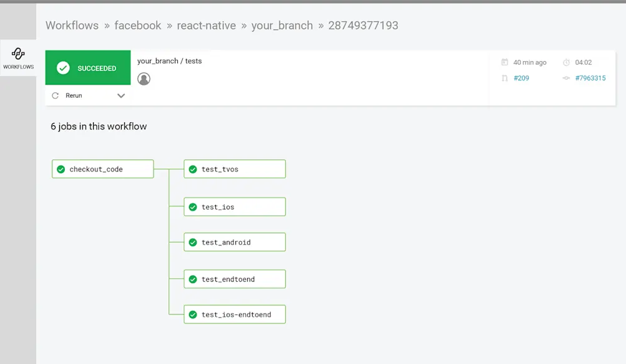Click the SUCCEEDED status badge

(87, 67)
